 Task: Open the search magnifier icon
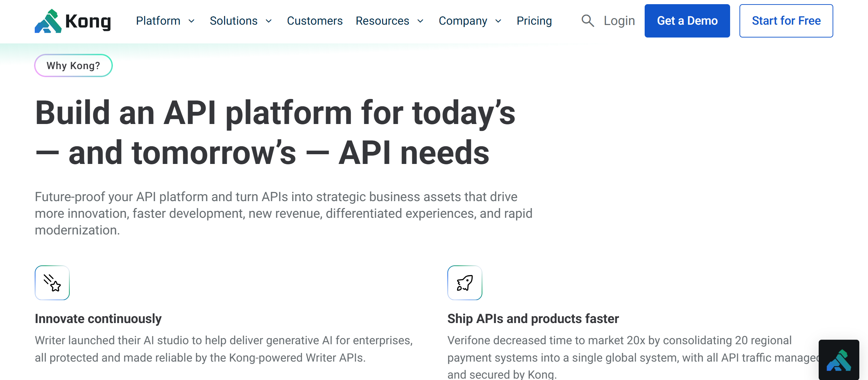[x=587, y=21]
